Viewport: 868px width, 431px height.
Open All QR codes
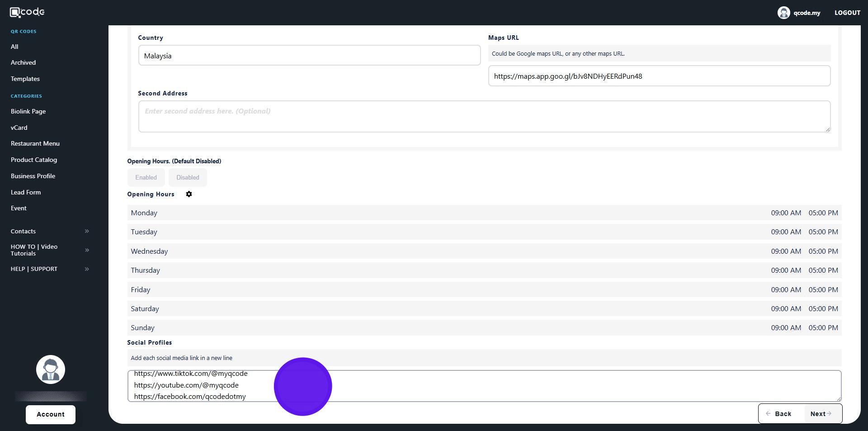(x=14, y=47)
